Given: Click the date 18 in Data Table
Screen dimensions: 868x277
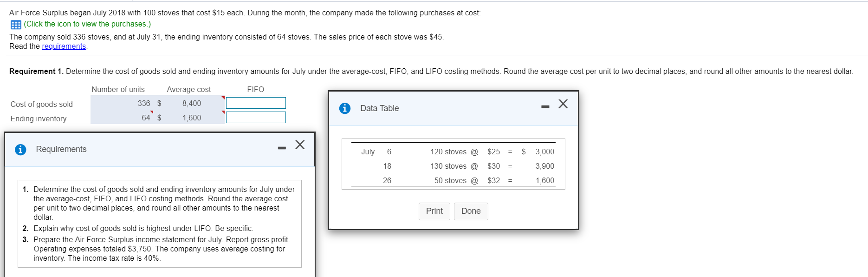Looking at the screenshot, I should click(x=387, y=166).
